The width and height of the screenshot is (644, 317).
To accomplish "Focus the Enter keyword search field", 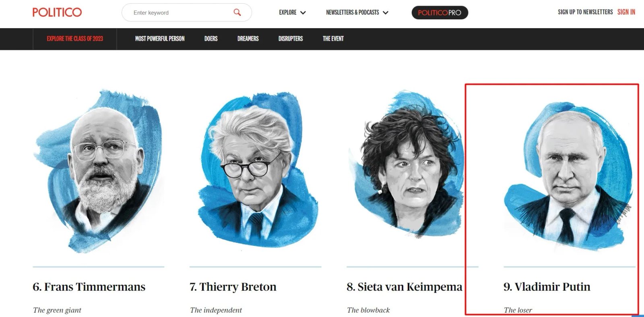I will tap(187, 12).
